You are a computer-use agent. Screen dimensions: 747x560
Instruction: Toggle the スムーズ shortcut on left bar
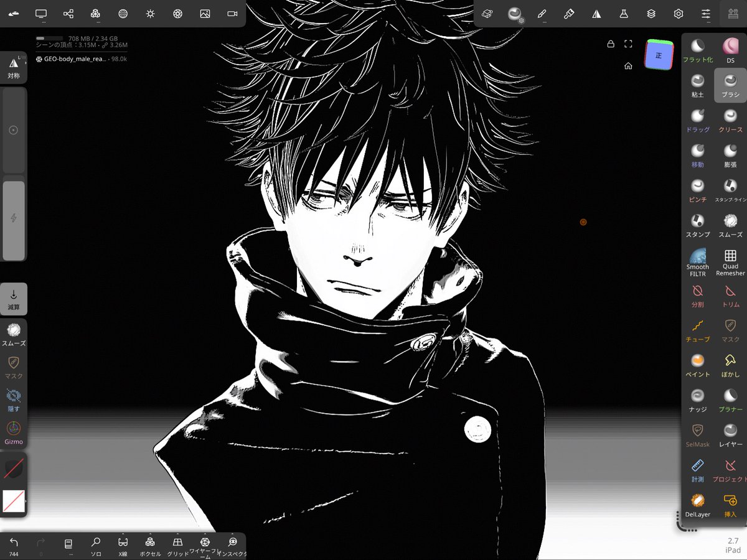(14, 335)
